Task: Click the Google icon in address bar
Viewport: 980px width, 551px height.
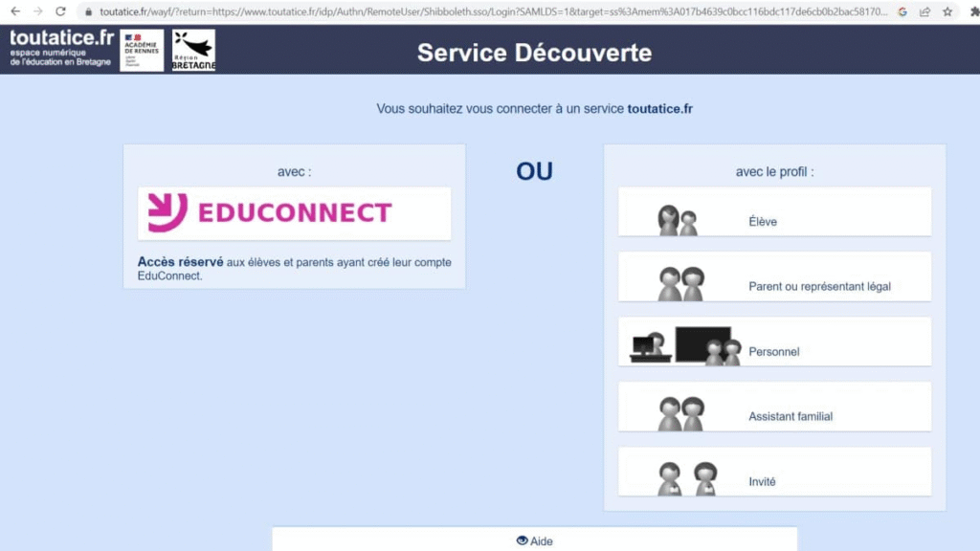Action: click(902, 11)
